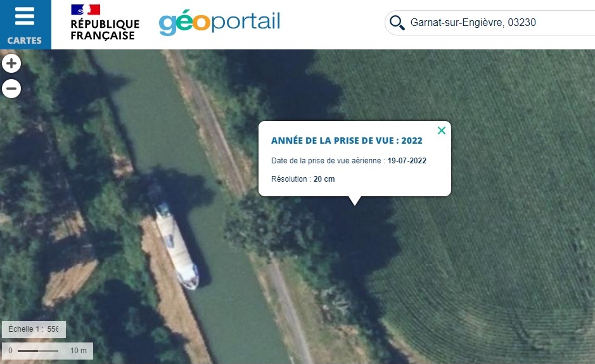Viewport: 595px width, 364px height.
Task: Click the Échelle scale value box
Action: (x=34, y=329)
